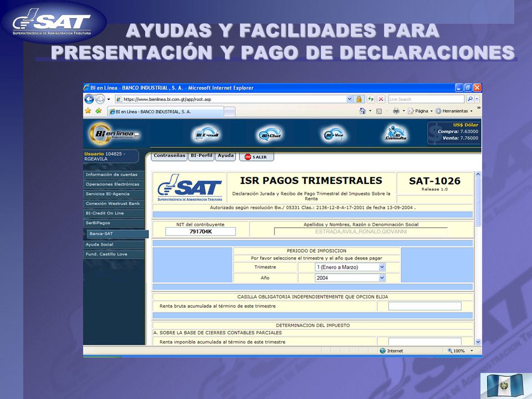Click the Internet zone globe icon
Viewport: 532px width, 399px height.
(x=383, y=351)
